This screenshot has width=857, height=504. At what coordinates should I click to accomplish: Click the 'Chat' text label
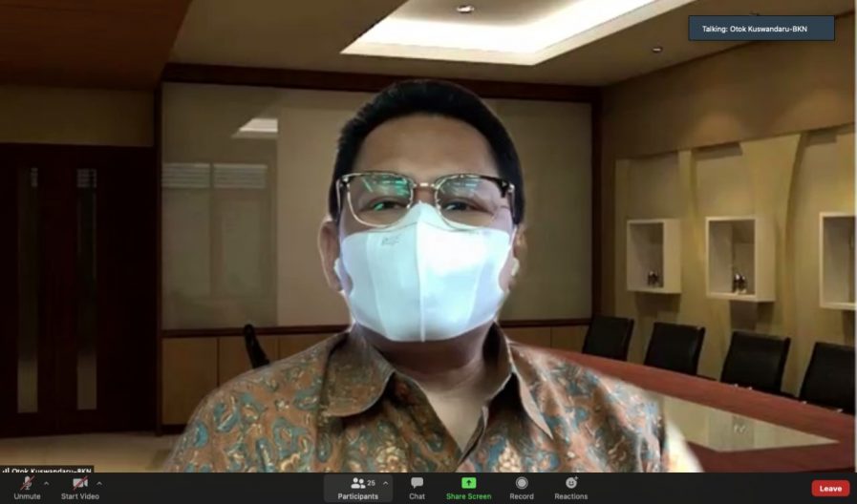click(417, 496)
